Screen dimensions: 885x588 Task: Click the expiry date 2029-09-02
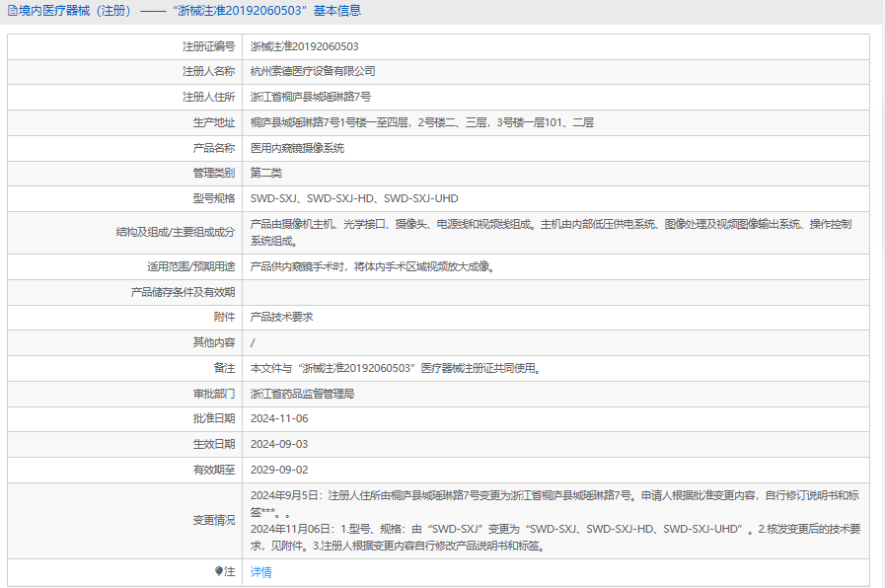(x=279, y=470)
